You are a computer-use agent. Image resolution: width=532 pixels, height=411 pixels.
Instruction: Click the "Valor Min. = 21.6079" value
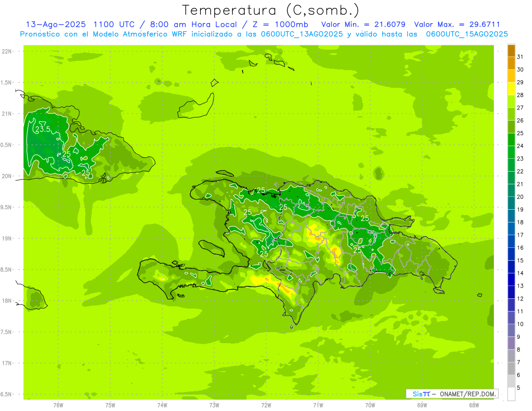tap(364, 24)
